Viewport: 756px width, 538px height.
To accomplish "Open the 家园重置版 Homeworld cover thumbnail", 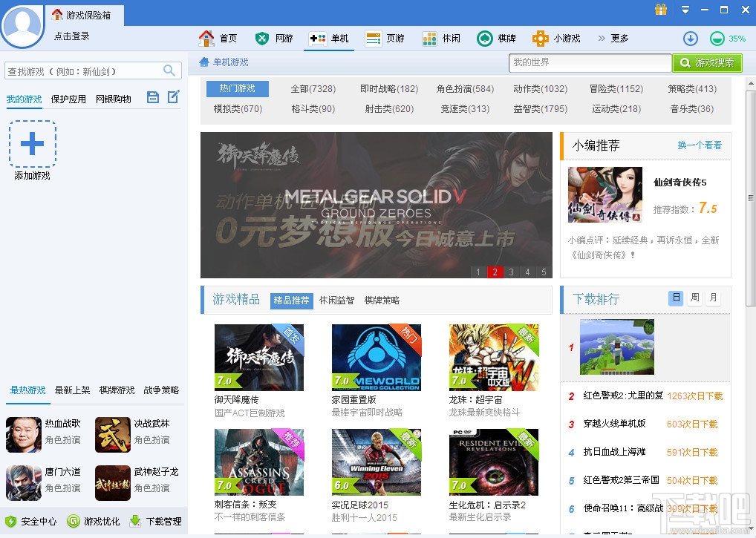I will [x=376, y=358].
